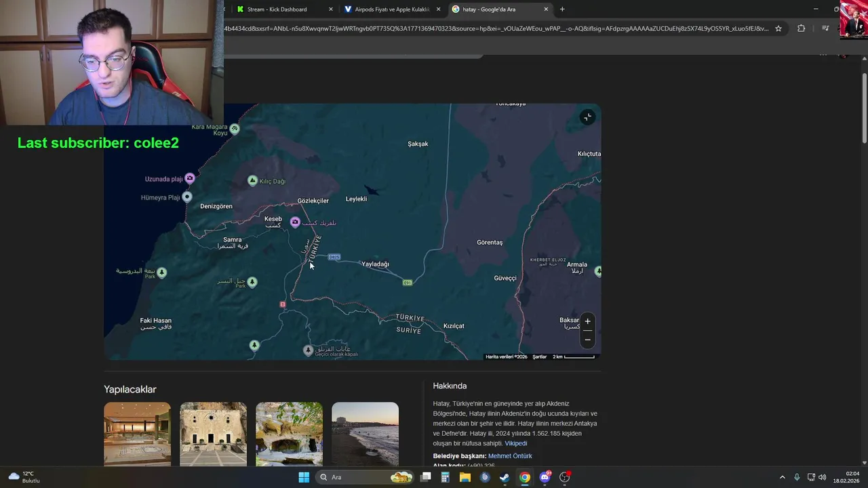Click the Kara Mağara Koyu marker
Viewport: 868px width, 488px height.
tap(235, 128)
